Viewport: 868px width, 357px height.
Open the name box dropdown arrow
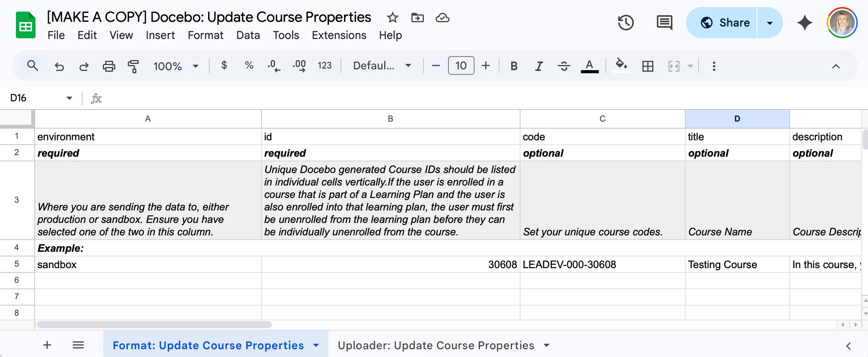pyautogui.click(x=69, y=98)
